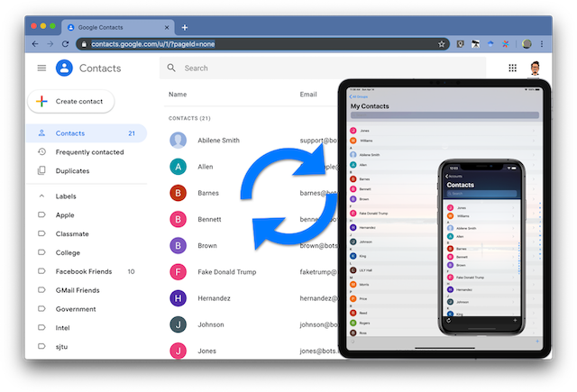
Task: Click the Name column header
Action: (x=178, y=94)
